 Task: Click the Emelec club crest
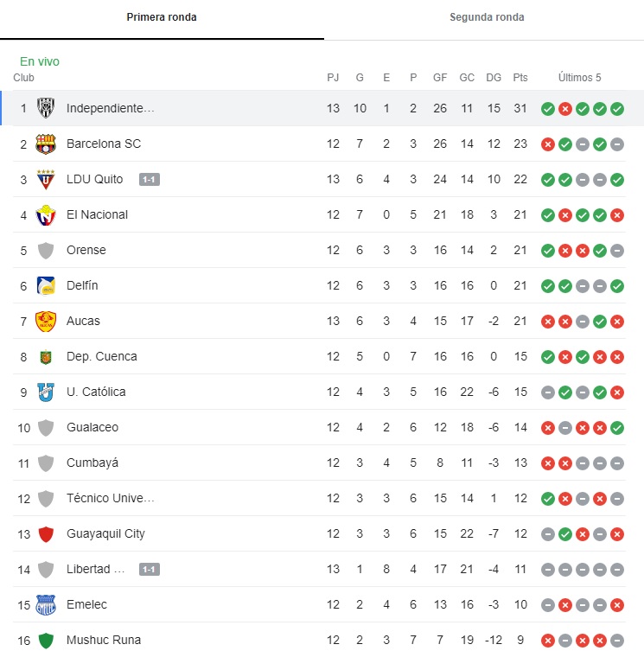point(46,605)
